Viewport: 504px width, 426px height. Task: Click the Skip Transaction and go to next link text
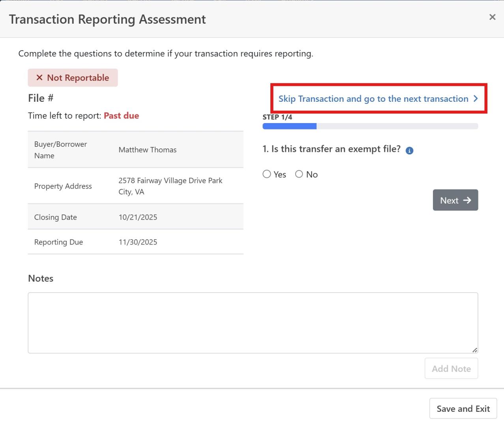coord(373,99)
